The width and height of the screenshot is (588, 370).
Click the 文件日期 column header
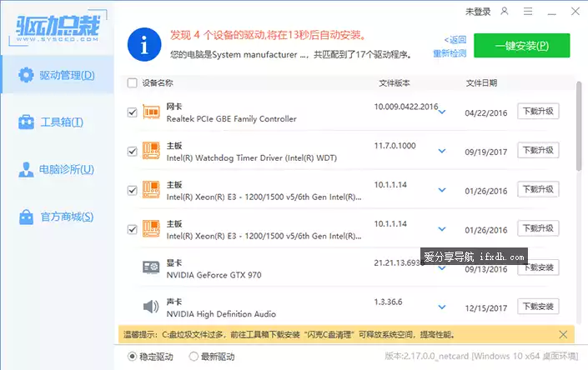(481, 83)
